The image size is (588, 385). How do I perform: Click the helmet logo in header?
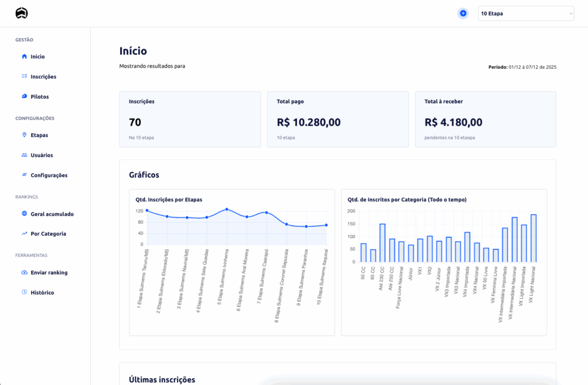click(x=21, y=13)
